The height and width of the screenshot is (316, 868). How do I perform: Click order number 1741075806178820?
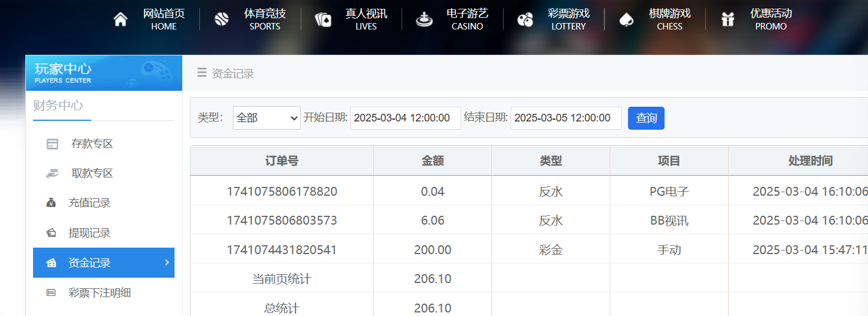[282, 191]
